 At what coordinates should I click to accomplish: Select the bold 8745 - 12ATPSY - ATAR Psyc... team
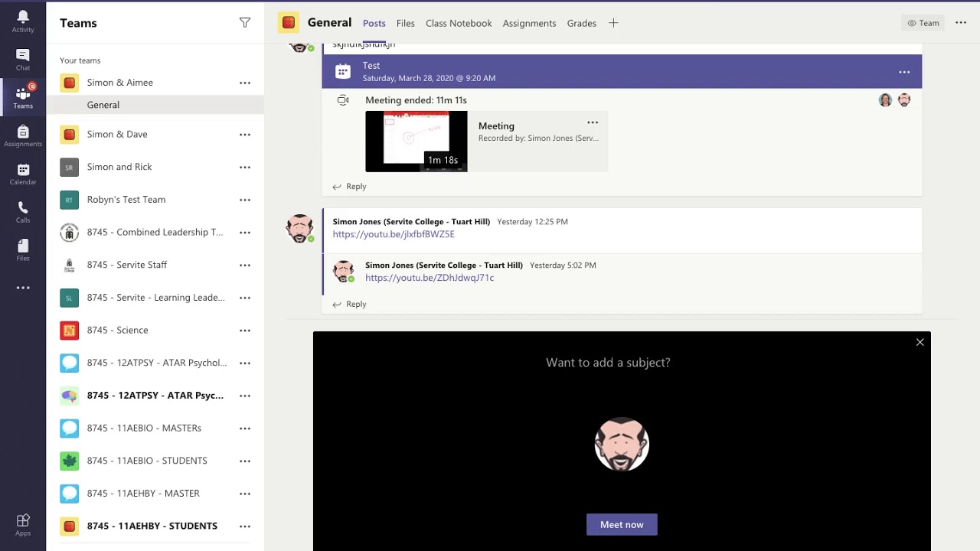155,396
